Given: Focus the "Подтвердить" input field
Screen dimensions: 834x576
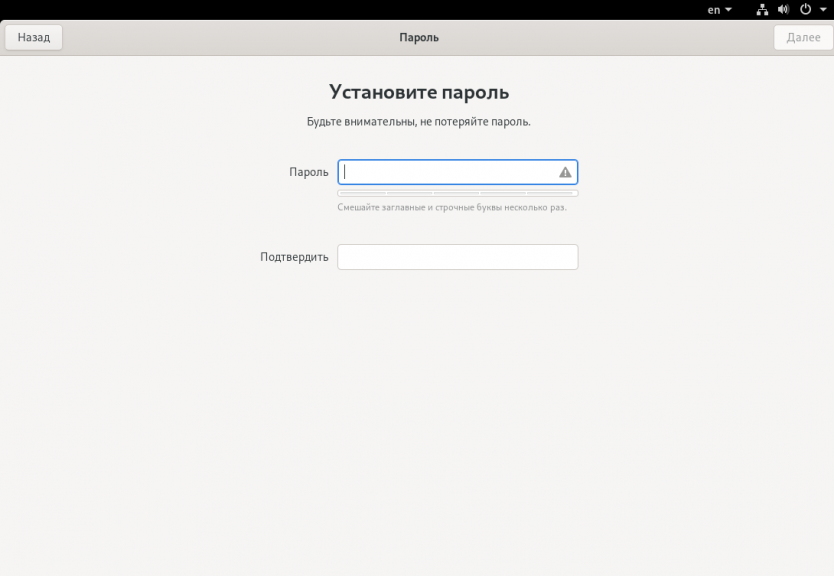Looking at the screenshot, I should point(457,257).
